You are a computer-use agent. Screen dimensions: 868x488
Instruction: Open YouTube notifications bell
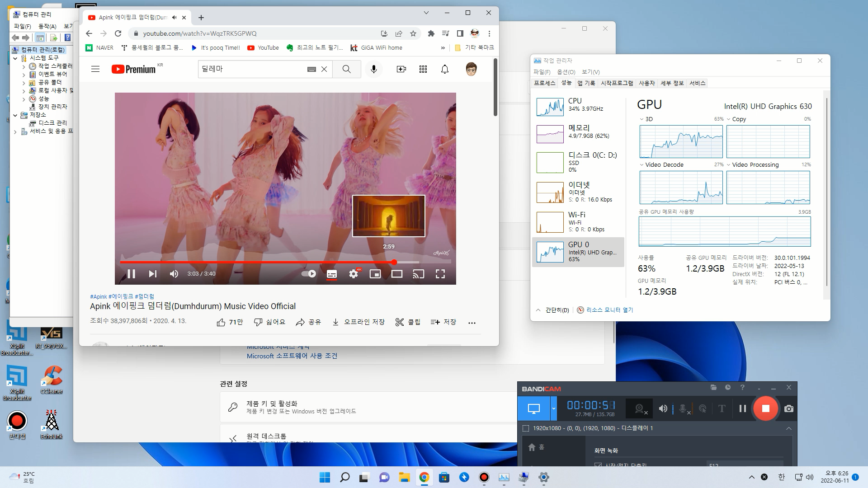point(445,69)
